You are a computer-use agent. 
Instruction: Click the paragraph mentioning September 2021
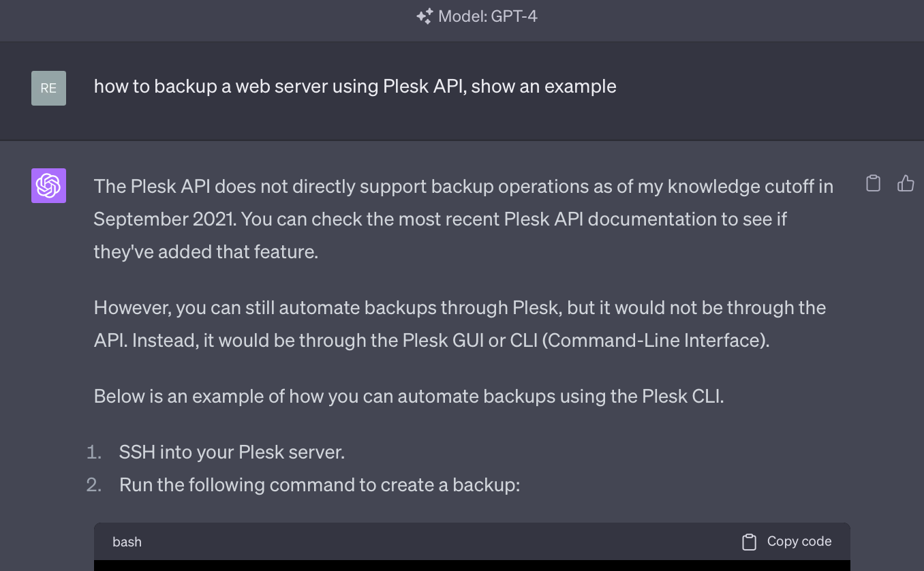(463, 219)
